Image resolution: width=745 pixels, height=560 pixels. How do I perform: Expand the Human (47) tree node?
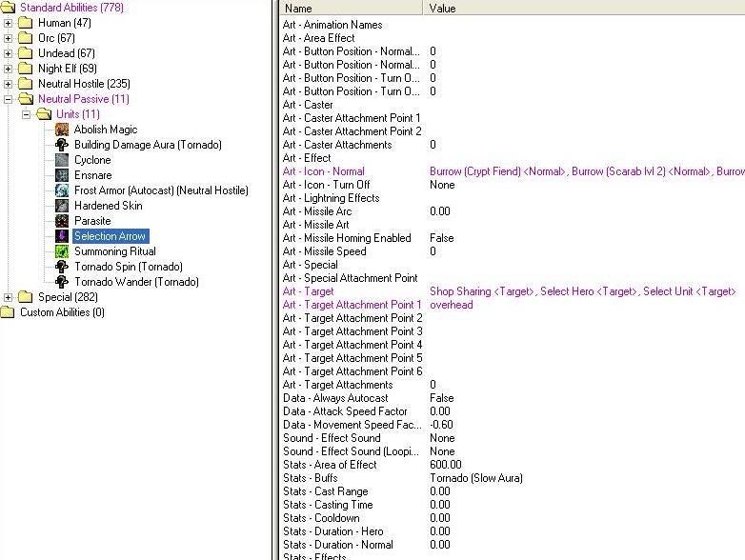pyautogui.click(x=8, y=23)
